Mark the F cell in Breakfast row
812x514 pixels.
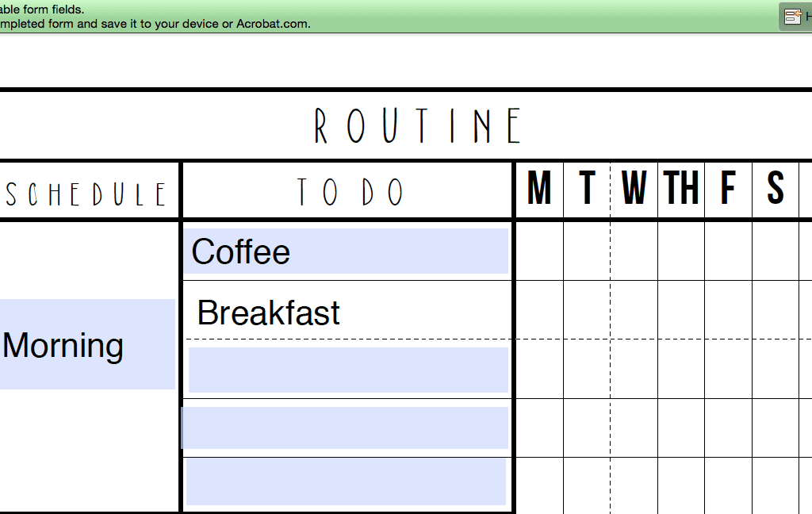point(728,310)
